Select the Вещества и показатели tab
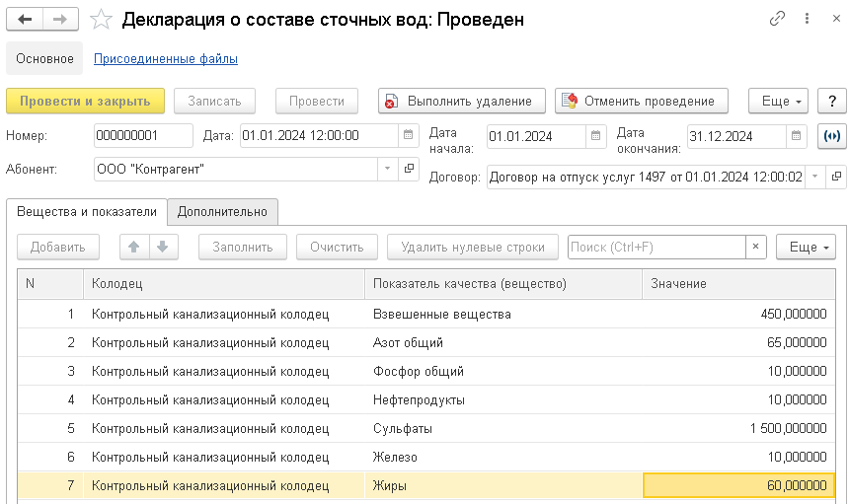The image size is (849, 504). point(86,211)
